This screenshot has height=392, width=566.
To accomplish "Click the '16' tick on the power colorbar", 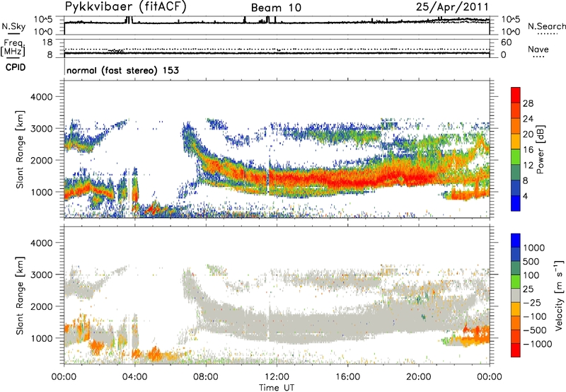I will (528, 150).
